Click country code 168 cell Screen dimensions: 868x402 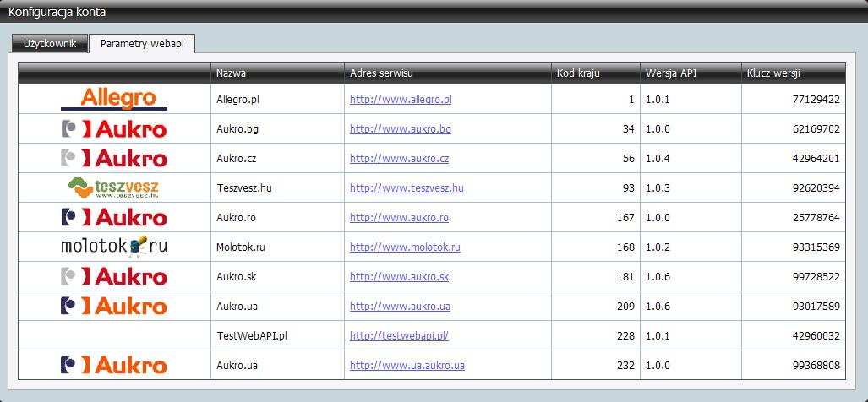click(596, 247)
